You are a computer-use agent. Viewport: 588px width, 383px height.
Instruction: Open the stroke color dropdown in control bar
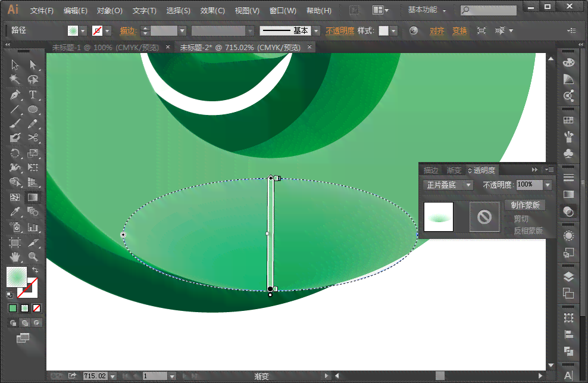108,31
